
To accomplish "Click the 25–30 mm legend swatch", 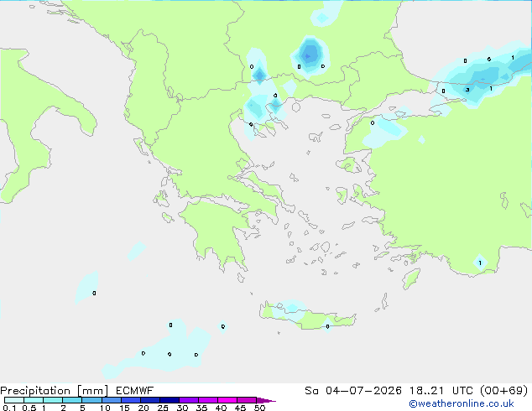I will pos(169,400).
